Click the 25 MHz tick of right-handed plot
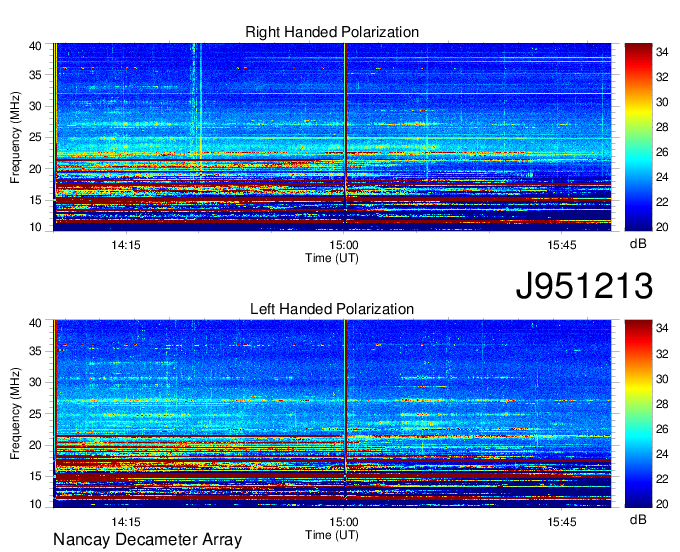The height and width of the screenshot is (552, 680). tap(36, 137)
